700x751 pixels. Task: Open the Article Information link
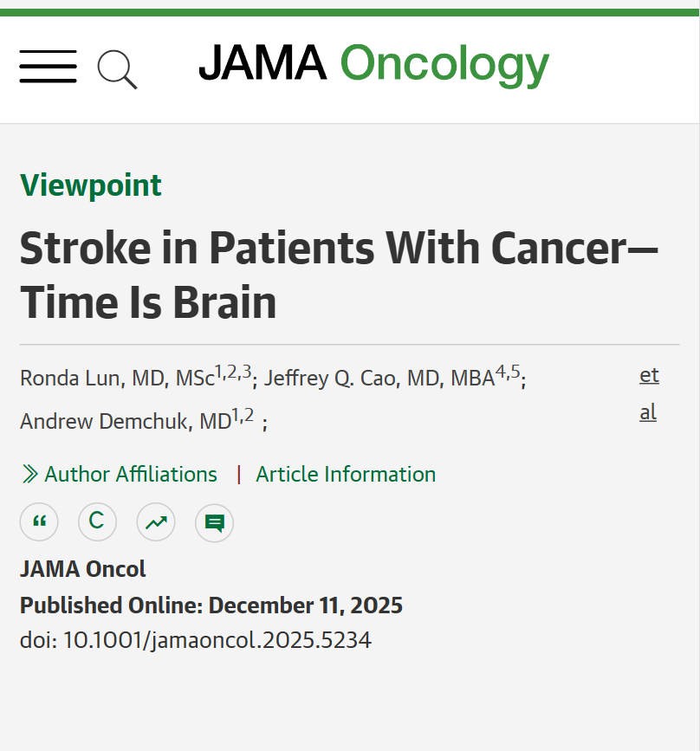[346, 474]
